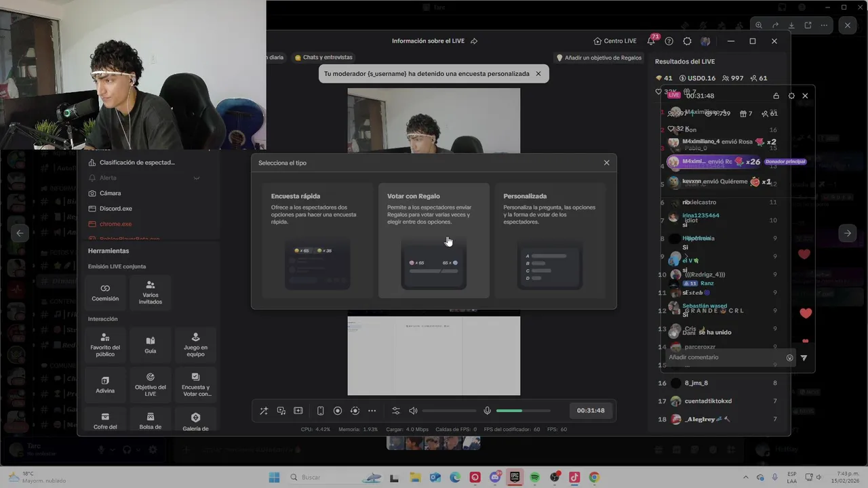The image size is (868, 488).
Task: Toggle the chat overlay lock icon
Action: 776,96
